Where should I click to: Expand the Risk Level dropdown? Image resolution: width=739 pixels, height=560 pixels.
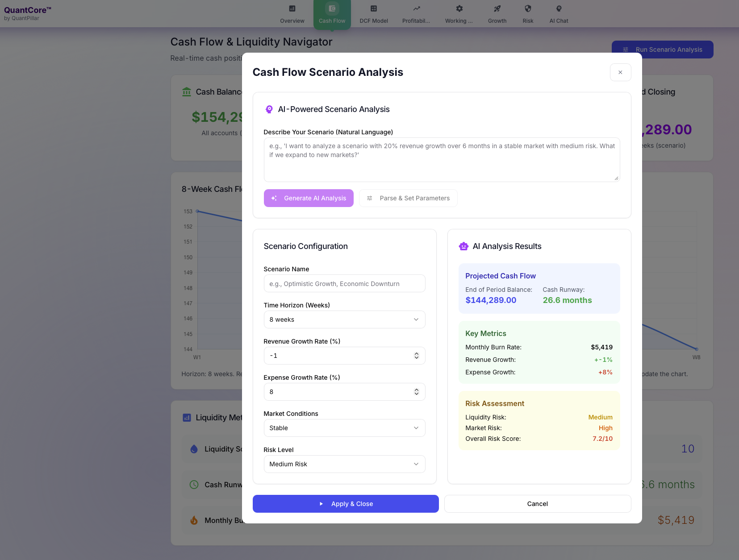(x=344, y=464)
